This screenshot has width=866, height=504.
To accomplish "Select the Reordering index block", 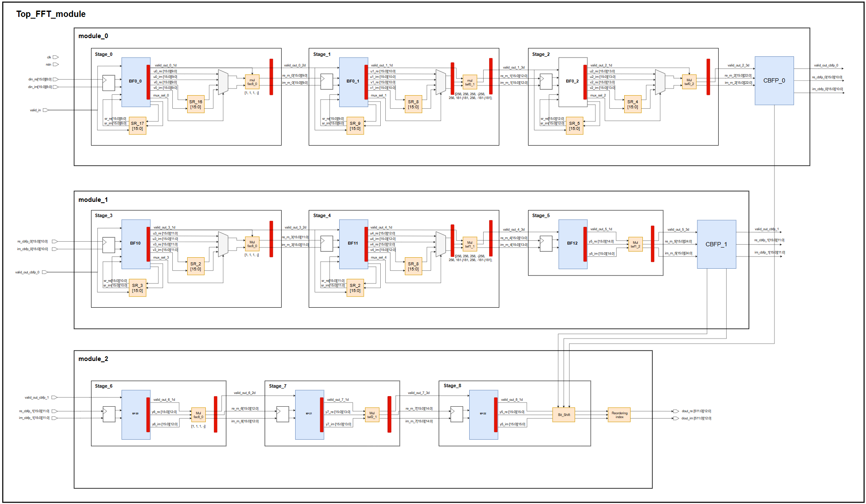I will tap(619, 415).
